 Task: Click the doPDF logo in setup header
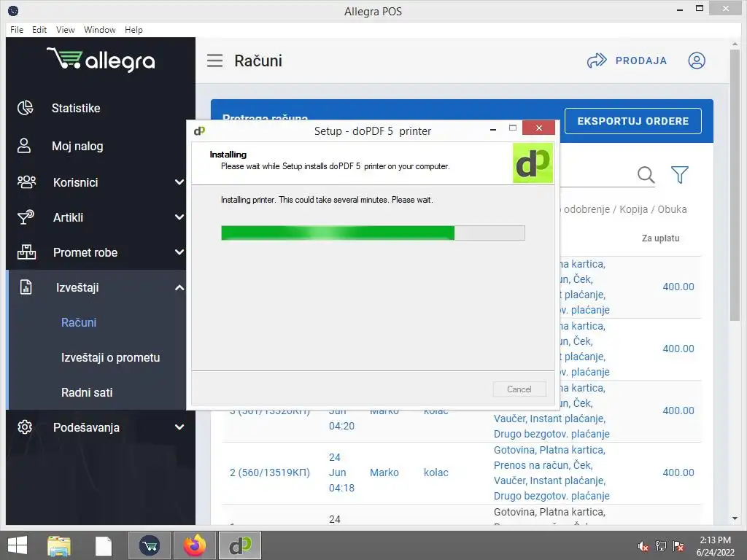pos(533,163)
